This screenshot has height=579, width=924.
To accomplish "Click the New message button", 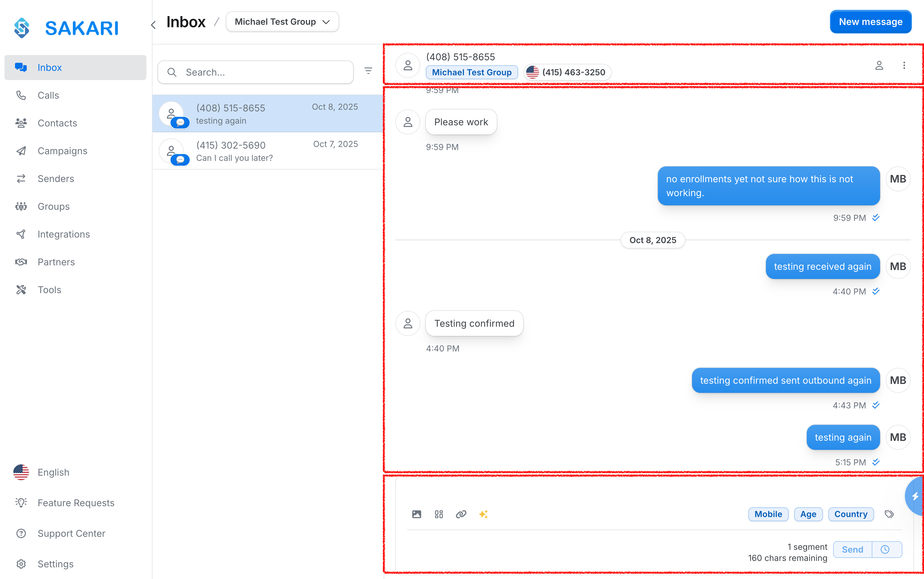I will point(870,21).
